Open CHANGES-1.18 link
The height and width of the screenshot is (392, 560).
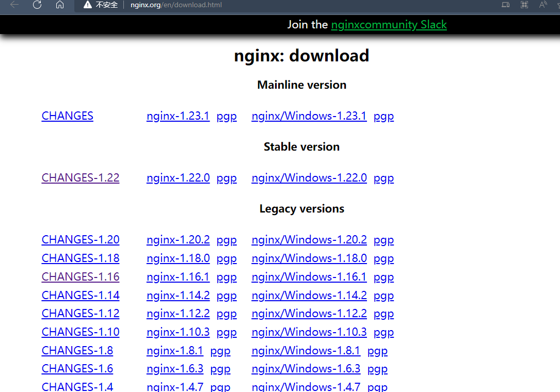pos(81,258)
